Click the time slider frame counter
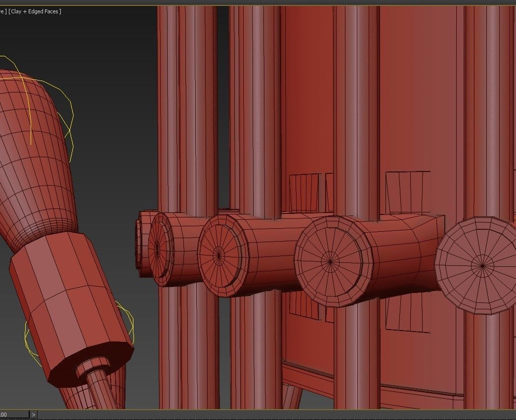The width and height of the screenshot is (516, 420). pyautogui.click(x=14, y=415)
